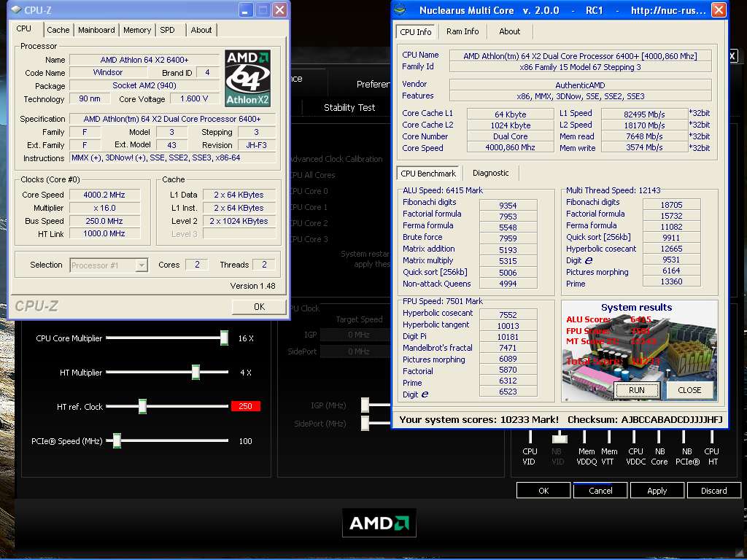Click the Nuclearus title bar icon

click(x=400, y=10)
